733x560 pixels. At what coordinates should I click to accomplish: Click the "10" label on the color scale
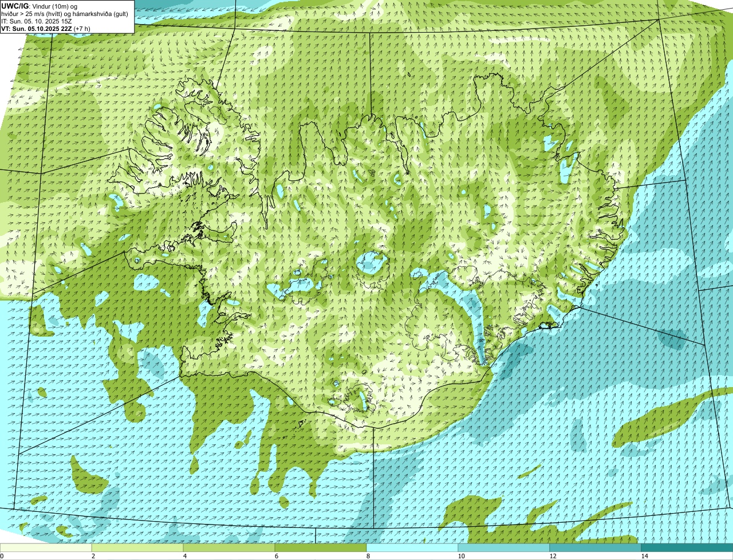pyautogui.click(x=461, y=556)
